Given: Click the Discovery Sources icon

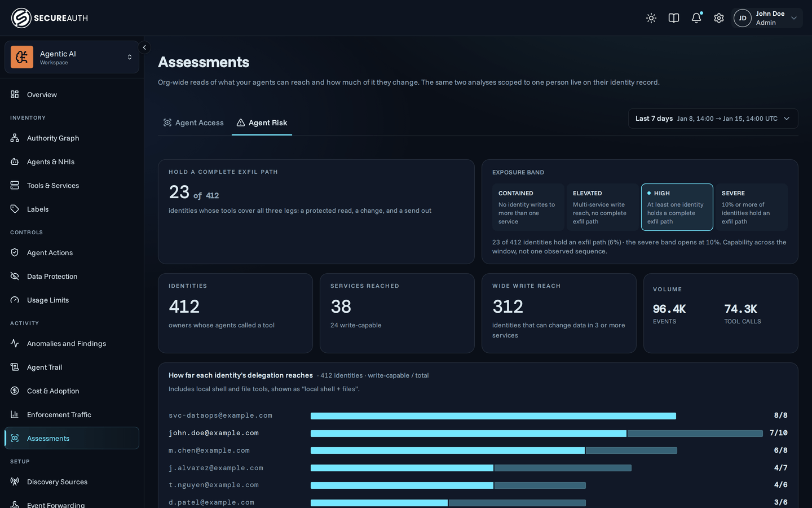Looking at the screenshot, I should [x=15, y=481].
